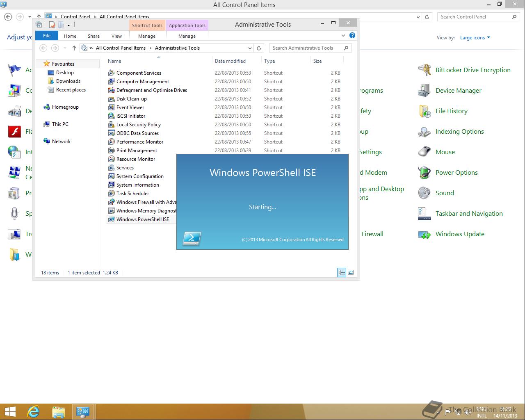Select the Disk Clean-up icon
This screenshot has width=525, height=420.
(x=111, y=99)
